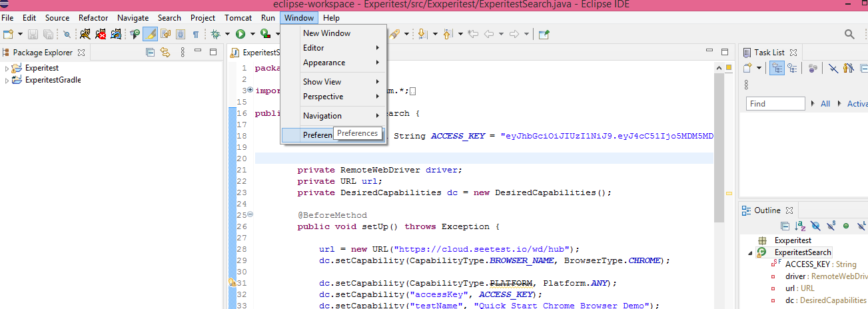Open the Appearance submenu
This screenshot has height=309, width=868.
point(334,63)
